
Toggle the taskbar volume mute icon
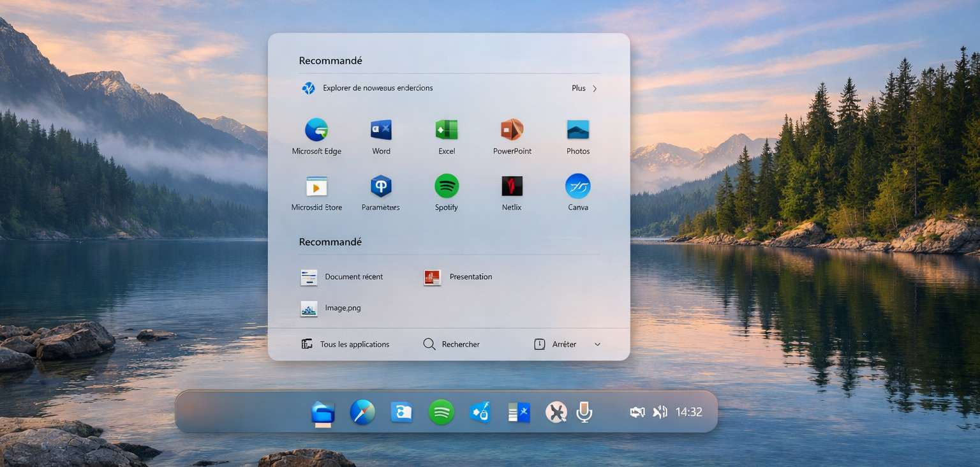point(660,412)
